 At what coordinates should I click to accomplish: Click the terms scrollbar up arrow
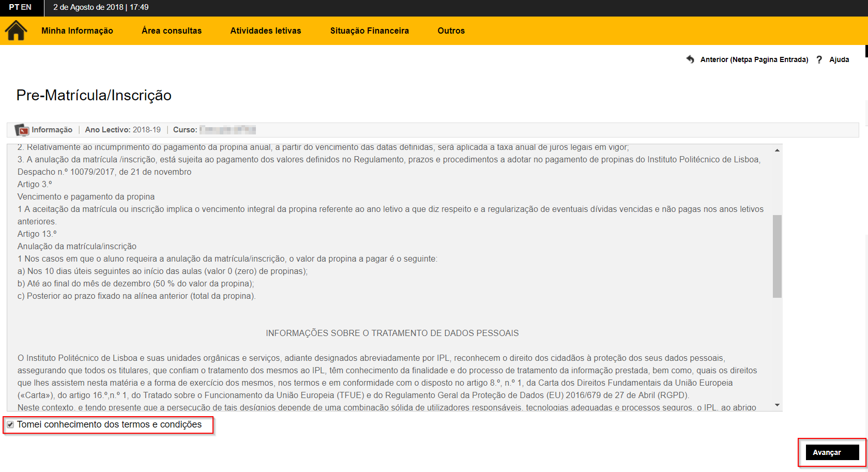(x=777, y=150)
